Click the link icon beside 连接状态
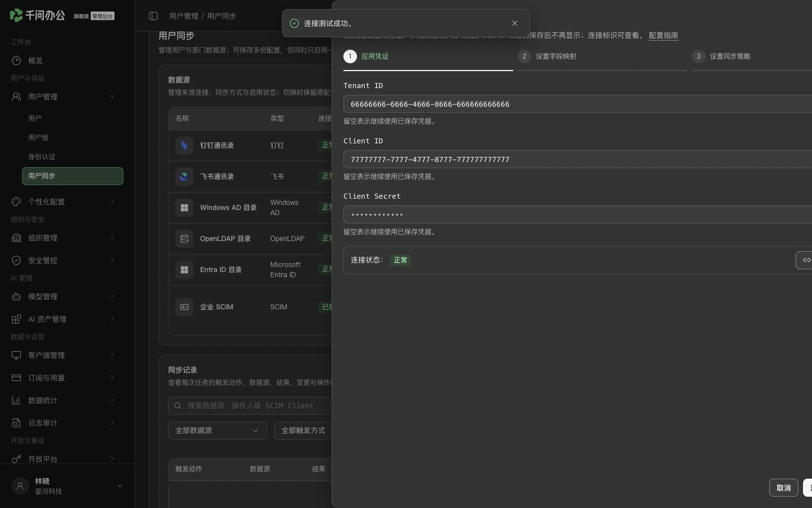Viewport: 812px width, 508px height. click(x=806, y=260)
